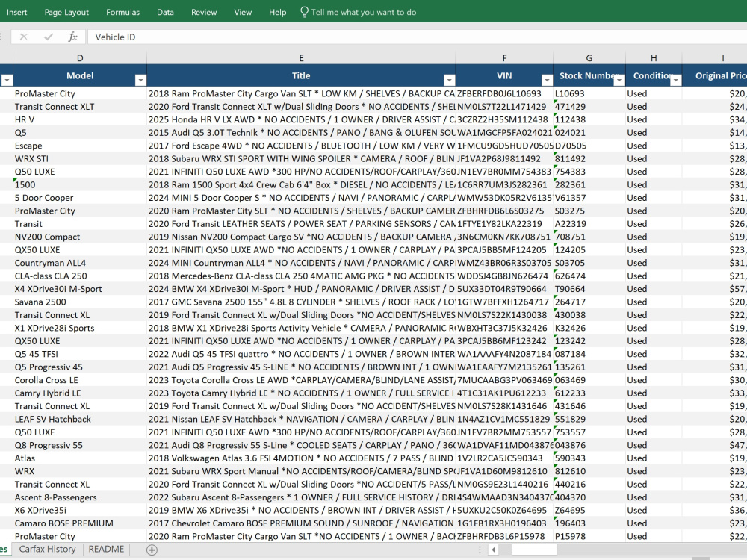Select title cell 2015 Audi Q5 3.0T Technik
The height and width of the screenshot is (560, 747).
pos(301,132)
